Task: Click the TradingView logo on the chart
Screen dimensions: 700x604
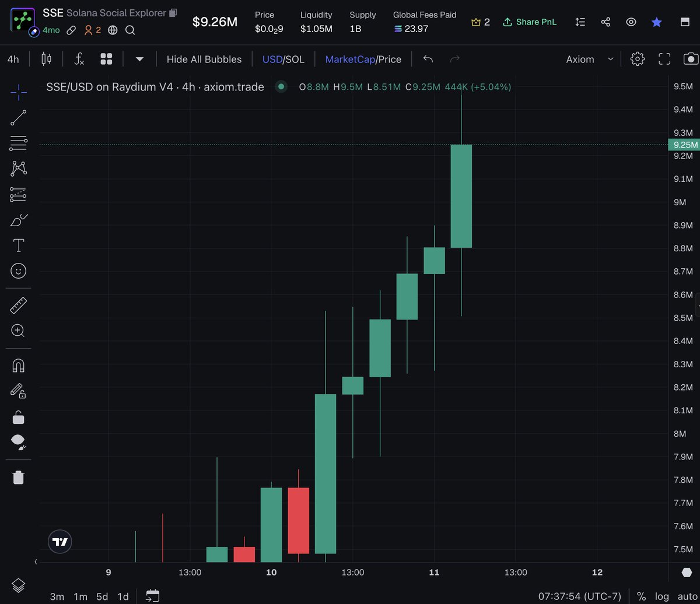Action: point(60,542)
